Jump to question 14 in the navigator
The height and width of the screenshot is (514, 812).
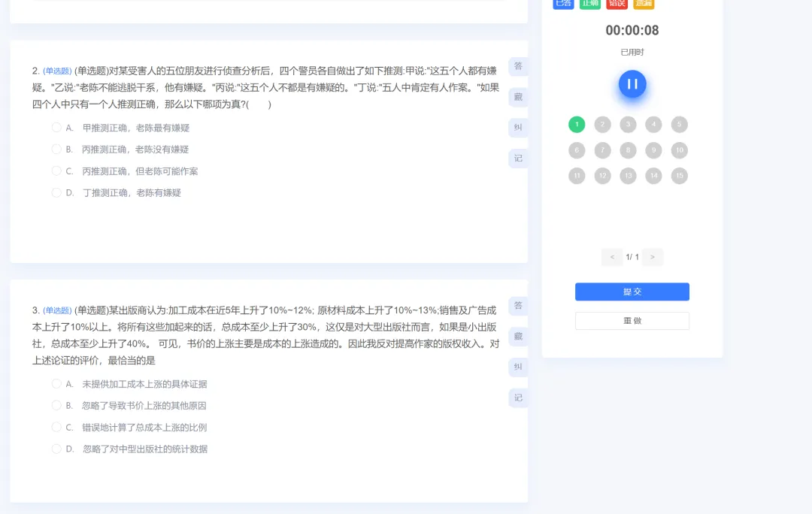tap(653, 176)
